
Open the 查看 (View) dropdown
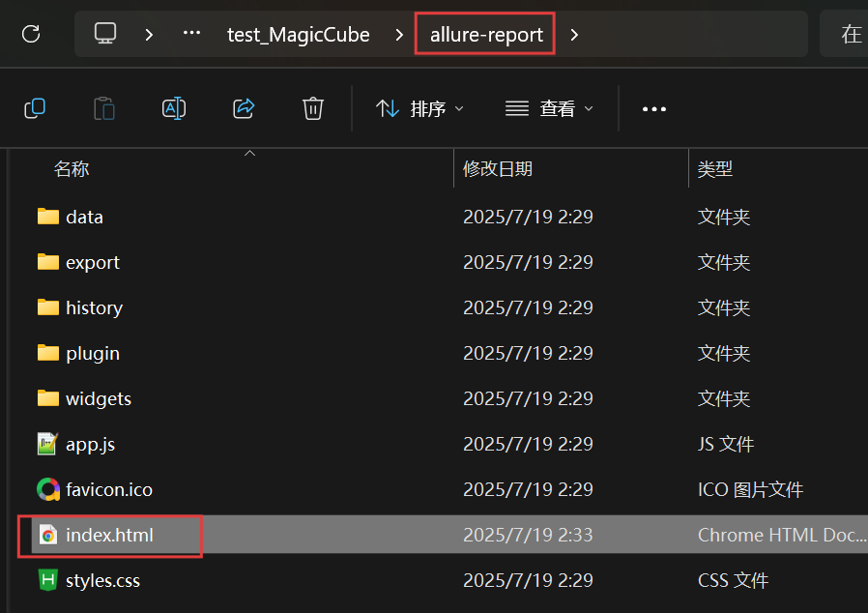pos(549,108)
